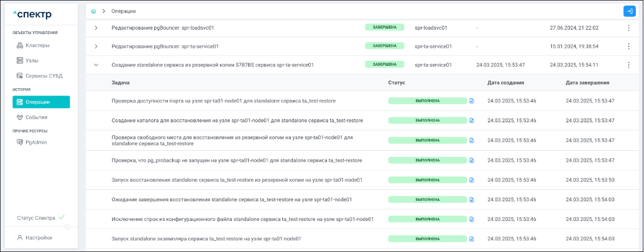Click the home icon in the breadcrumb
Image resolution: width=644 pixels, height=252 pixels.
(93, 11)
